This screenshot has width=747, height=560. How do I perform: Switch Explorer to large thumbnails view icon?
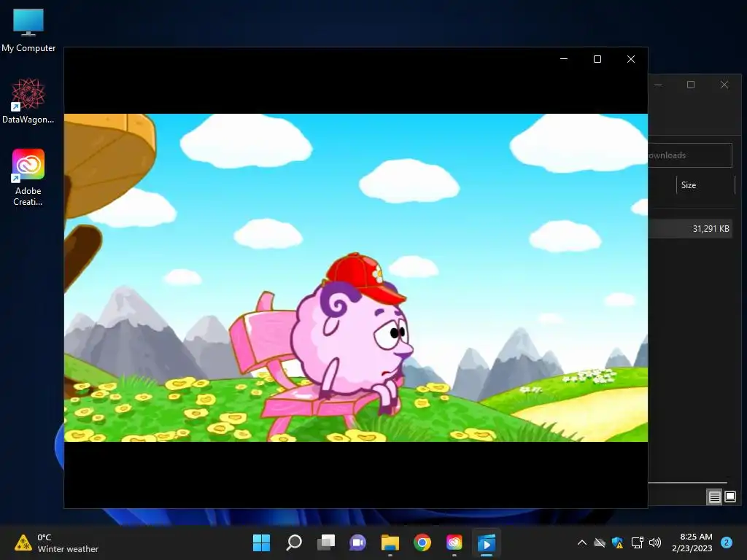coord(729,497)
